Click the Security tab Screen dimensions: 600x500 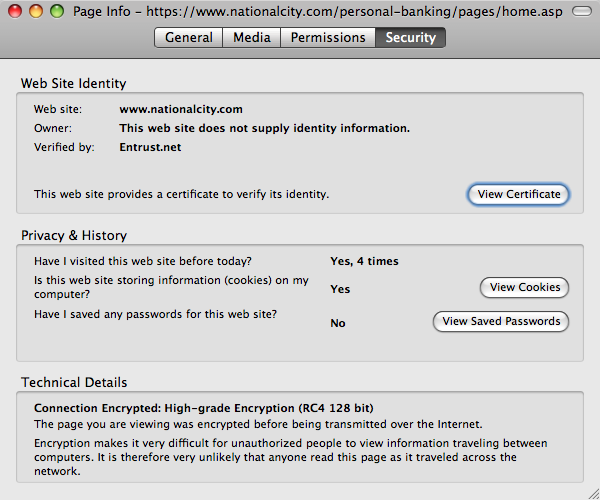point(411,37)
